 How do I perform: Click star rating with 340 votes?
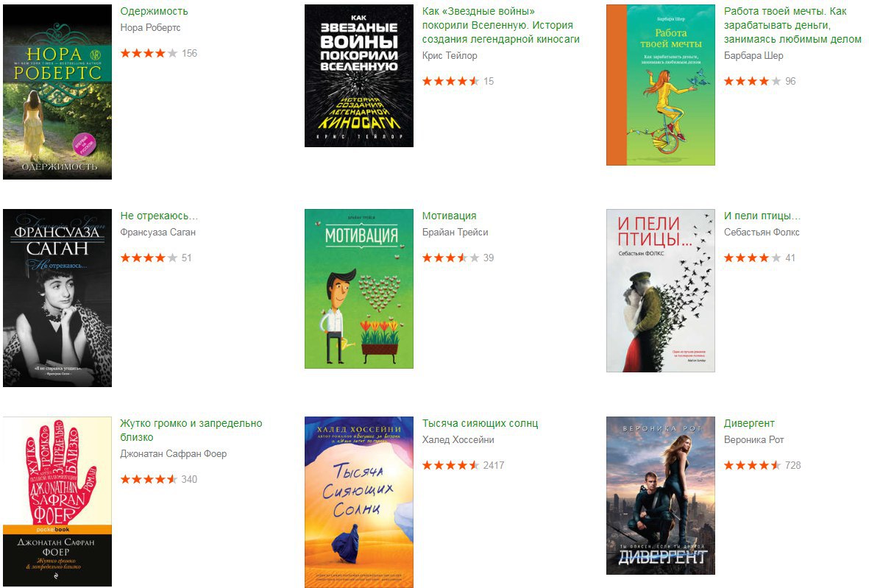pyautogui.click(x=149, y=479)
